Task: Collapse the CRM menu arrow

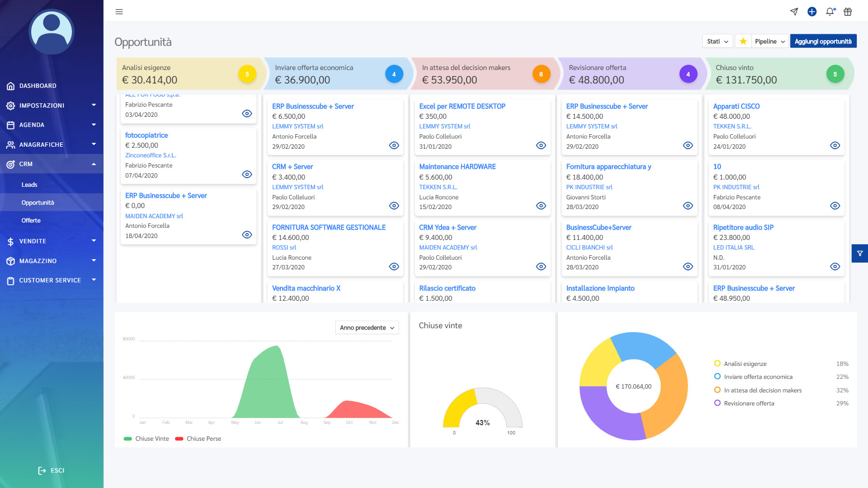Action: [x=94, y=164]
